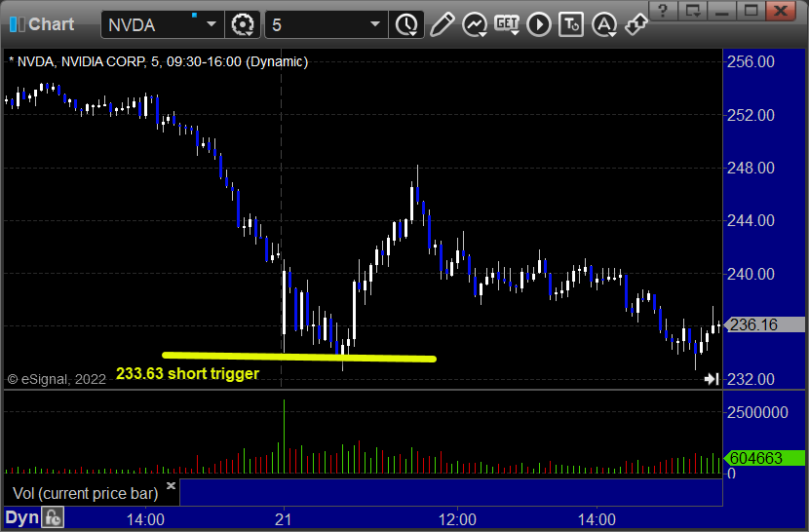Image resolution: width=809 pixels, height=532 pixels.
Task: Open help with question mark button
Action: 663,11
